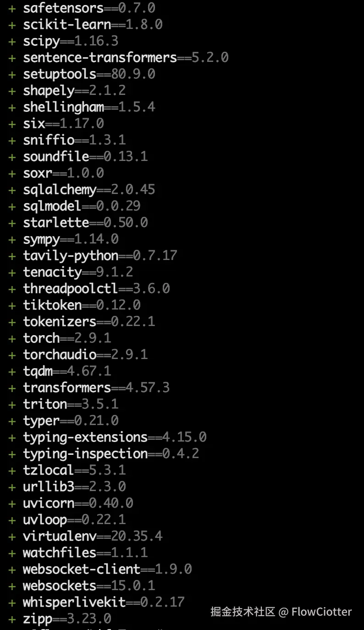364x630 pixels.
Task: Click the typing-extensions package name
Action: [85, 437]
